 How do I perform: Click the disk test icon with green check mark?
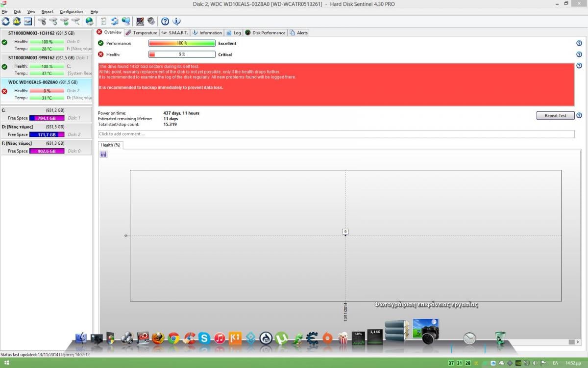(x=64, y=22)
